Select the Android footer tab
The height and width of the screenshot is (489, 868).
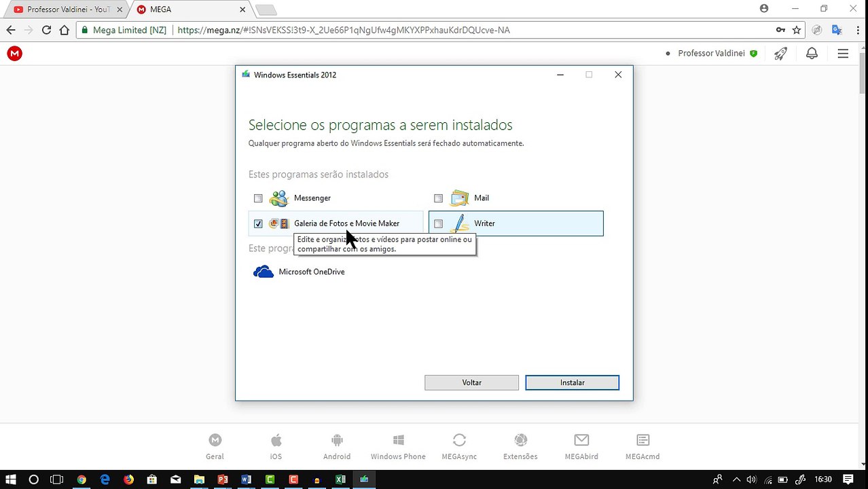click(x=337, y=447)
